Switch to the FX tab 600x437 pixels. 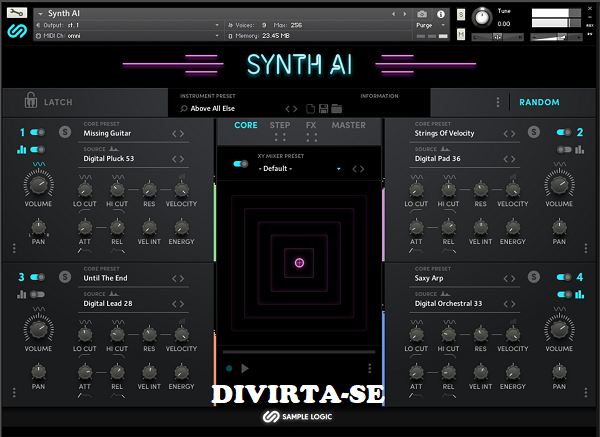pyautogui.click(x=311, y=125)
